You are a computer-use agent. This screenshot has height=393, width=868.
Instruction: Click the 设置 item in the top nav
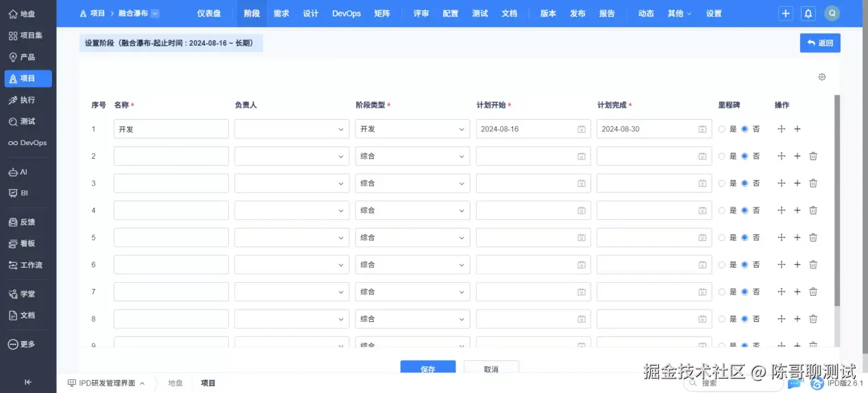714,13
